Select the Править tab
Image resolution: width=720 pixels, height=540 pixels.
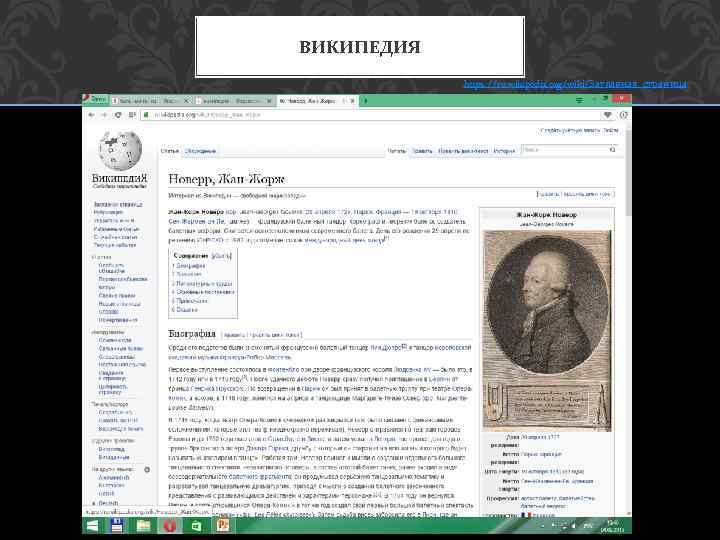[x=422, y=151]
